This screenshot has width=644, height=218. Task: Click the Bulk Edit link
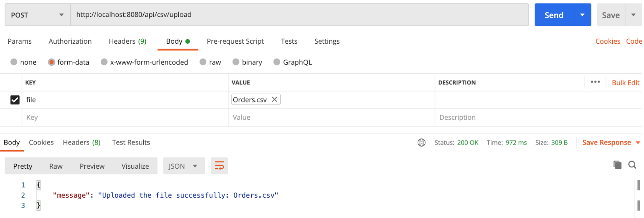point(626,83)
